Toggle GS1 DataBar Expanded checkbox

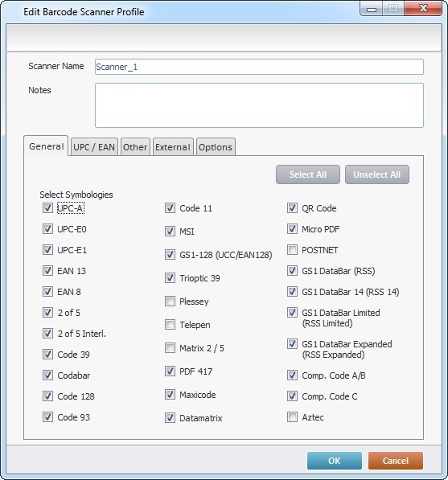point(292,344)
